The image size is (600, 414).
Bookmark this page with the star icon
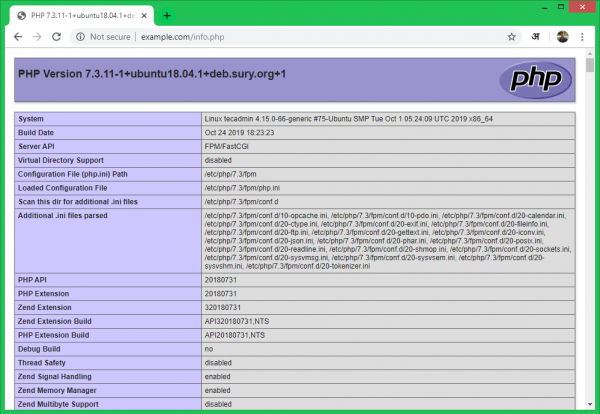(511, 36)
